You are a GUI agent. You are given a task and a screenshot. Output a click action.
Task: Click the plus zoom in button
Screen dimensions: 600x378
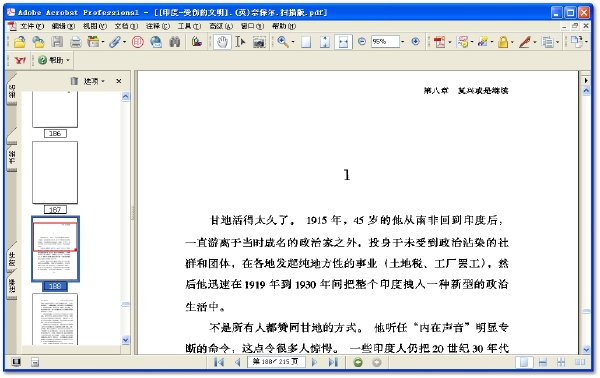(416, 41)
